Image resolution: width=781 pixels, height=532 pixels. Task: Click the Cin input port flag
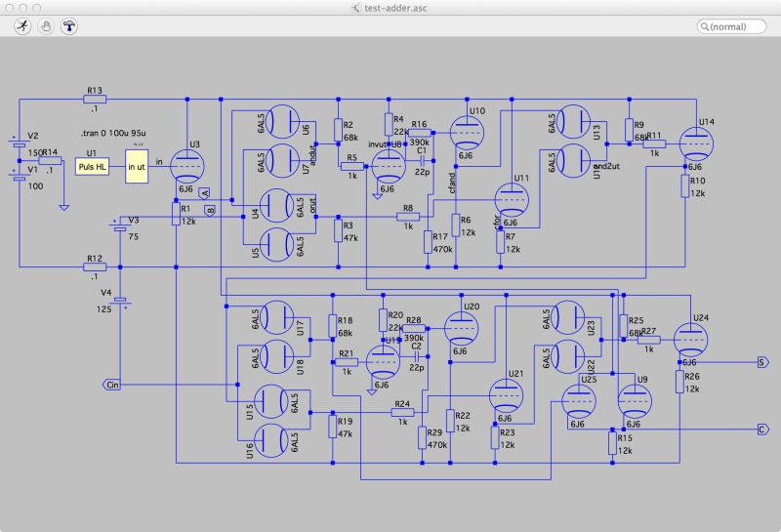coord(111,385)
